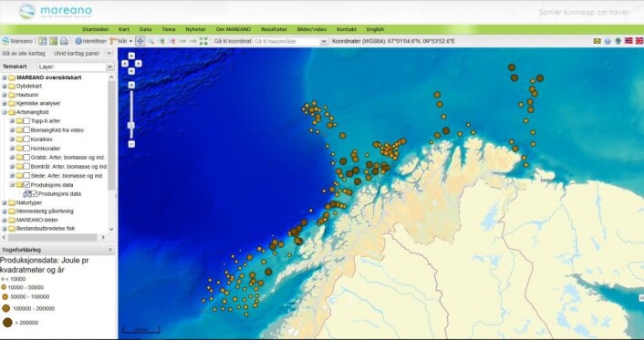
Task: Pan map down with arrow button
Action: point(131,71)
